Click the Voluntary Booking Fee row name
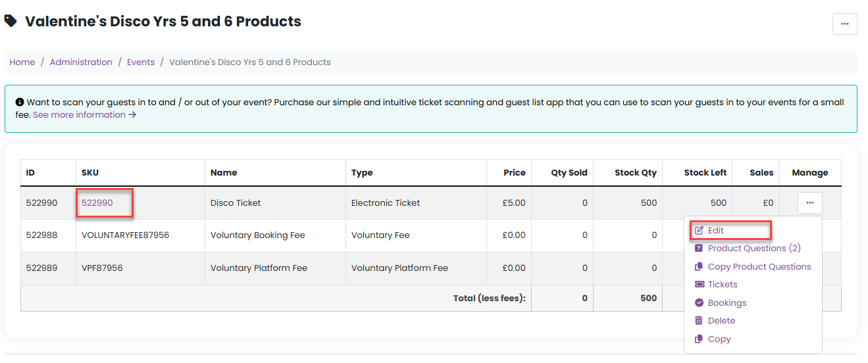This screenshot has width=868, height=363. pos(257,235)
